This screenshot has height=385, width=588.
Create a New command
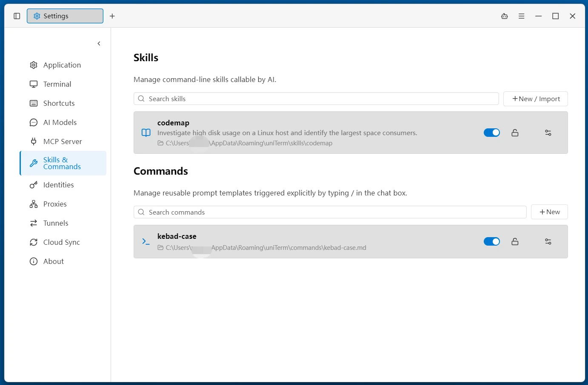(x=549, y=212)
